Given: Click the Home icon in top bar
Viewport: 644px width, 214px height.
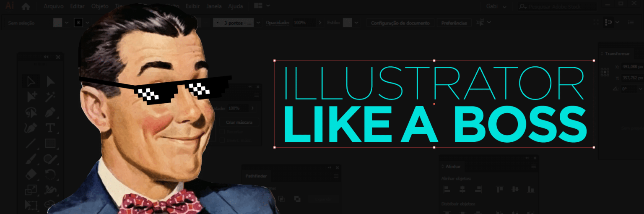Looking at the screenshot, I should [26, 6].
